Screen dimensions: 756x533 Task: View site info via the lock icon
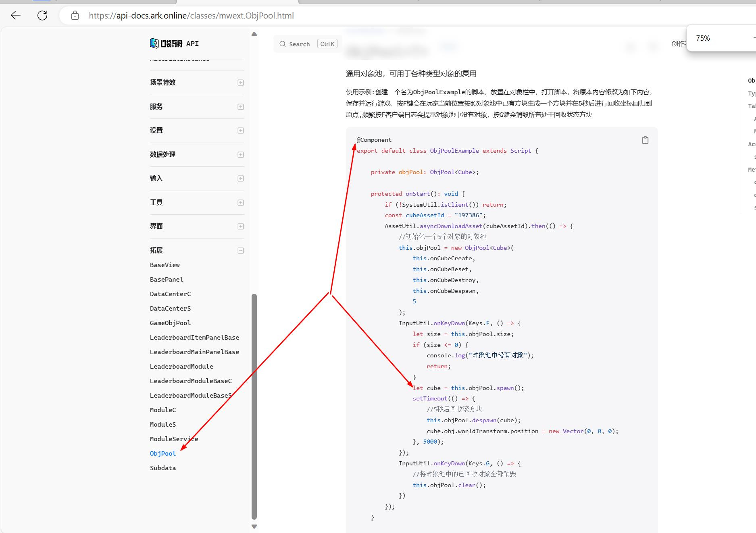click(x=75, y=15)
